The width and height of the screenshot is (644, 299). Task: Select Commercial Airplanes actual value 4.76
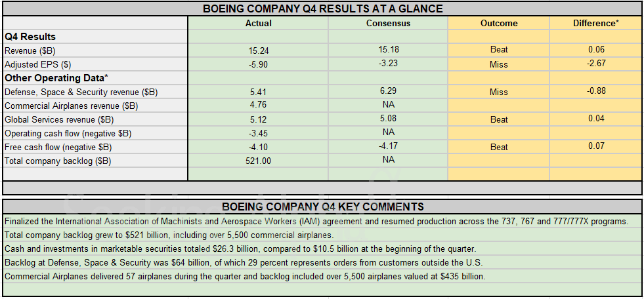coord(258,106)
